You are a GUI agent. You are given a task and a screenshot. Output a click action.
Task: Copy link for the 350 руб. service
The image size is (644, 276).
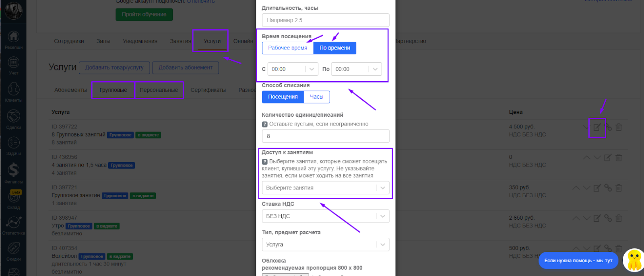point(608,188)
